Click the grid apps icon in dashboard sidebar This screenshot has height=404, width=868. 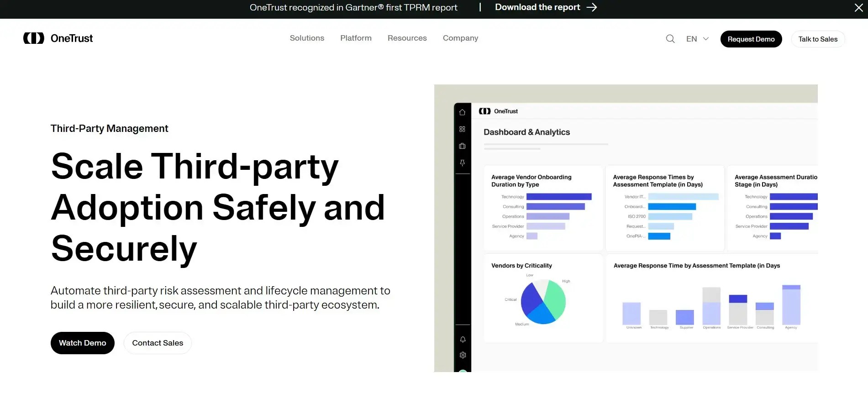click(462, 129)
